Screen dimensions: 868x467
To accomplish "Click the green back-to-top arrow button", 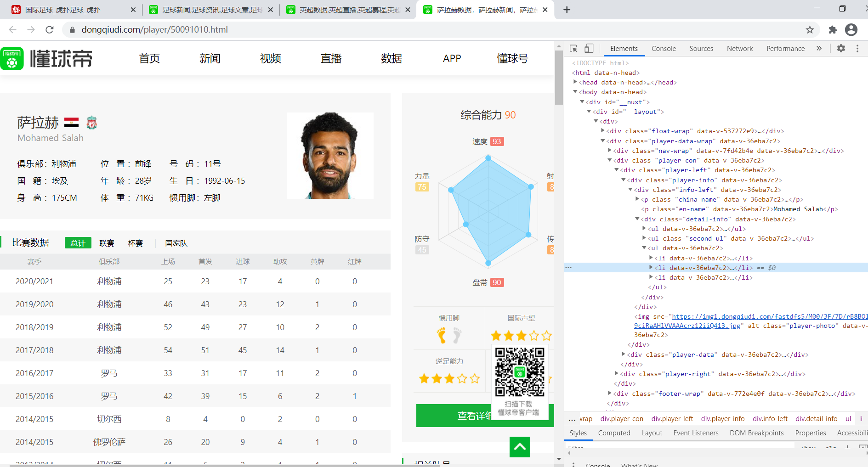I will 520,447.
